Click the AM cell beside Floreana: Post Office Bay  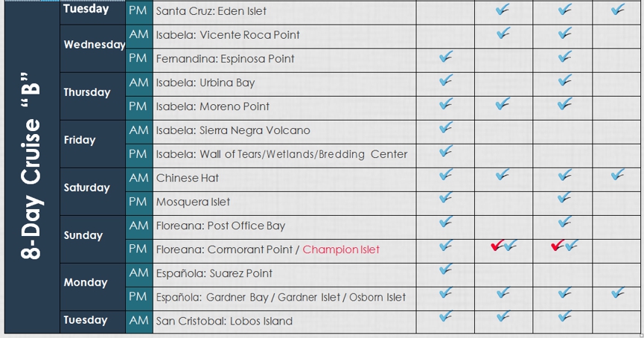(139, 227)
